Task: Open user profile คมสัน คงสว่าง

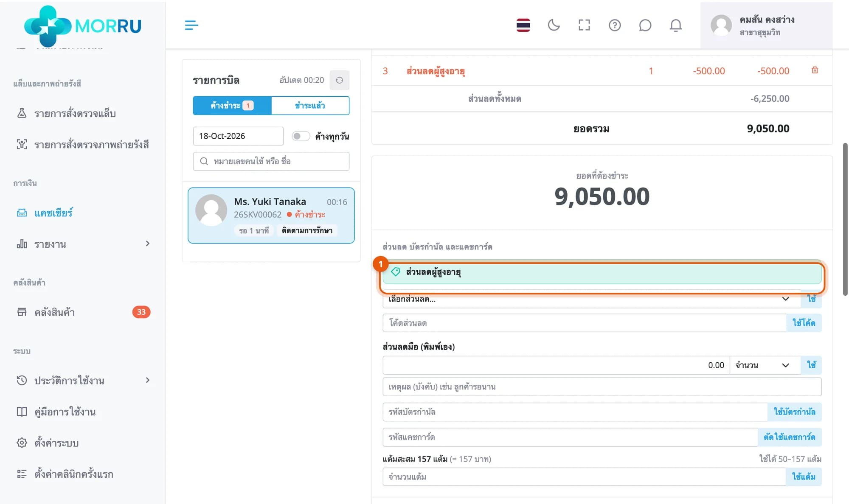Action: 766,25
